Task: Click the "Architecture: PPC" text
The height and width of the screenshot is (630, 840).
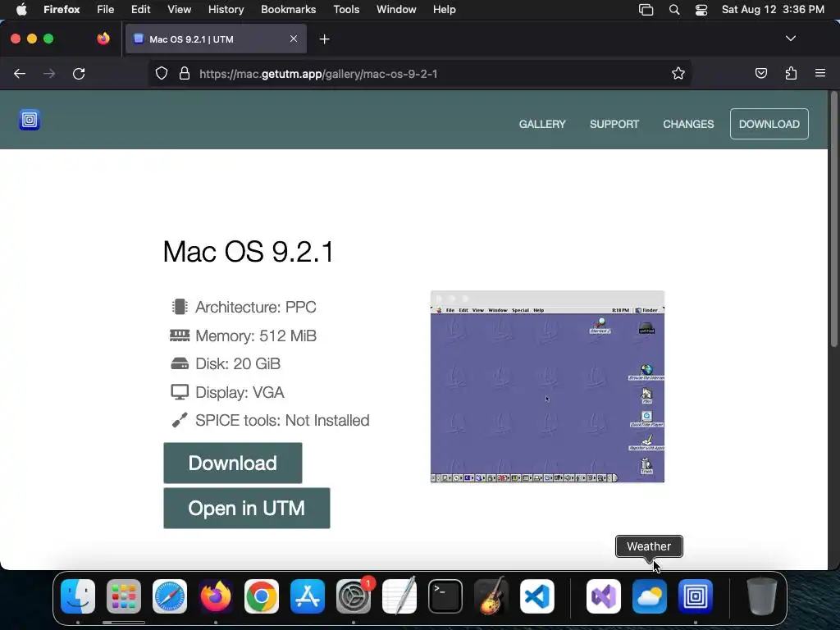Action: [256, 307]
